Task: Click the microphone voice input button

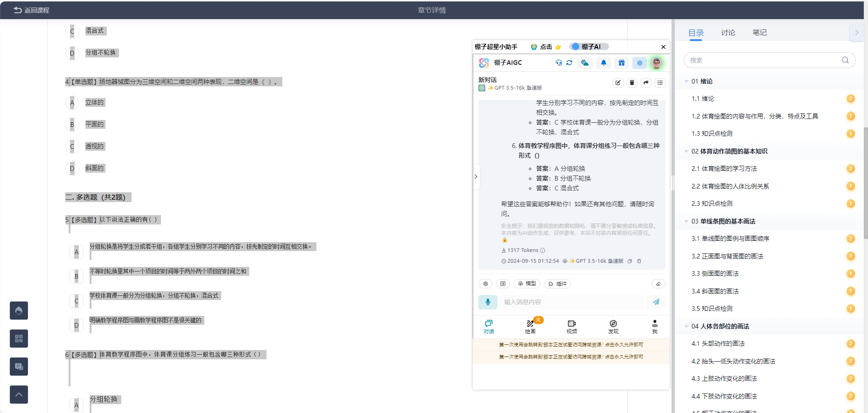Action: (x=488, y=302)
